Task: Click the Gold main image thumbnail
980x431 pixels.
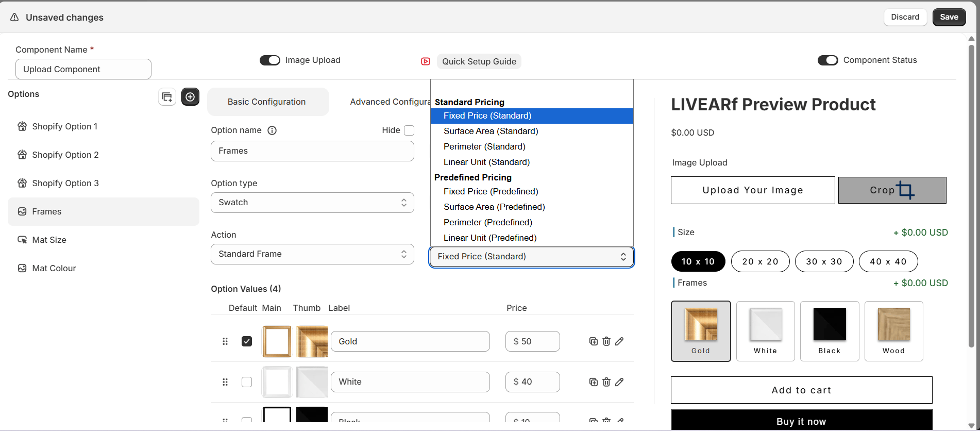Action: (277, 341)
